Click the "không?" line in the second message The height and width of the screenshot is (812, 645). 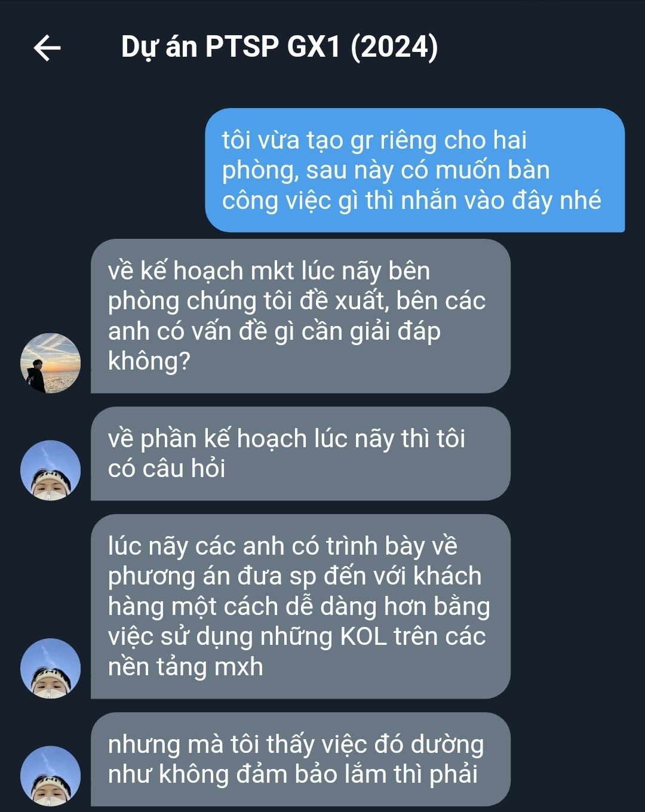[149, 361]
